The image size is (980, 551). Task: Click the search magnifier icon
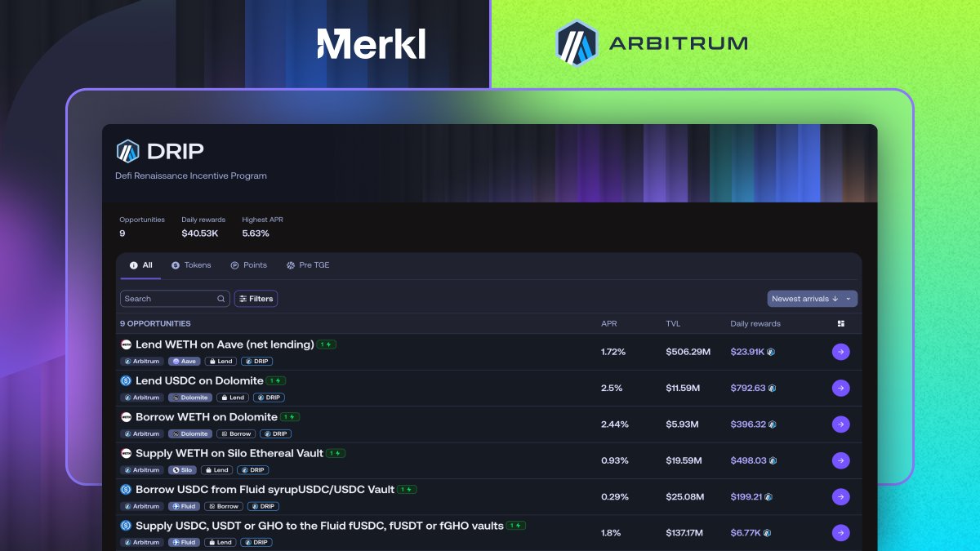coord(220,298)
